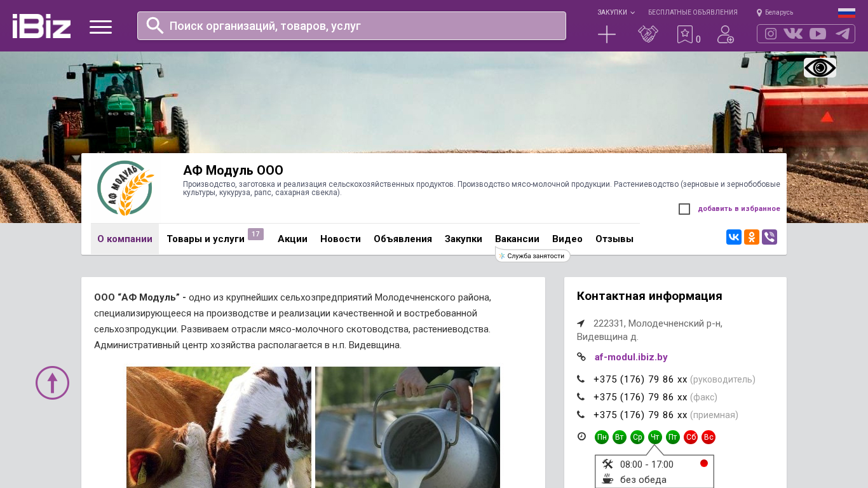Click the plus add icon in header

607,34
